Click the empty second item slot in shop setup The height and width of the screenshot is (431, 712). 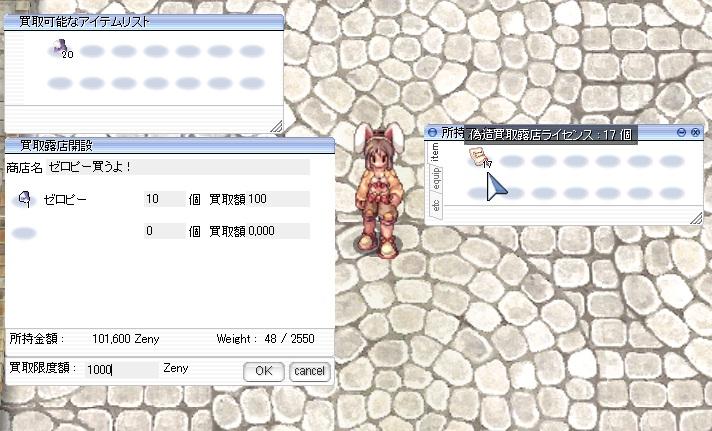point(24,233)
